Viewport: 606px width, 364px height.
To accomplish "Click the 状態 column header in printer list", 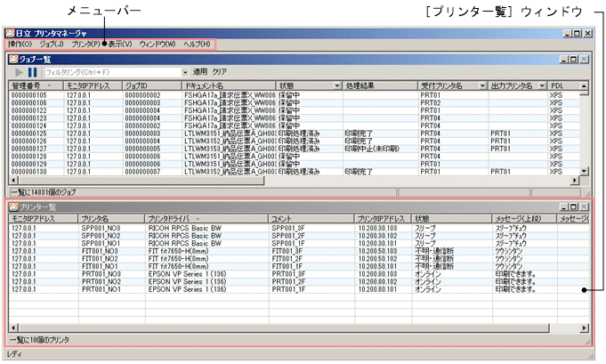I will point(451,219).
